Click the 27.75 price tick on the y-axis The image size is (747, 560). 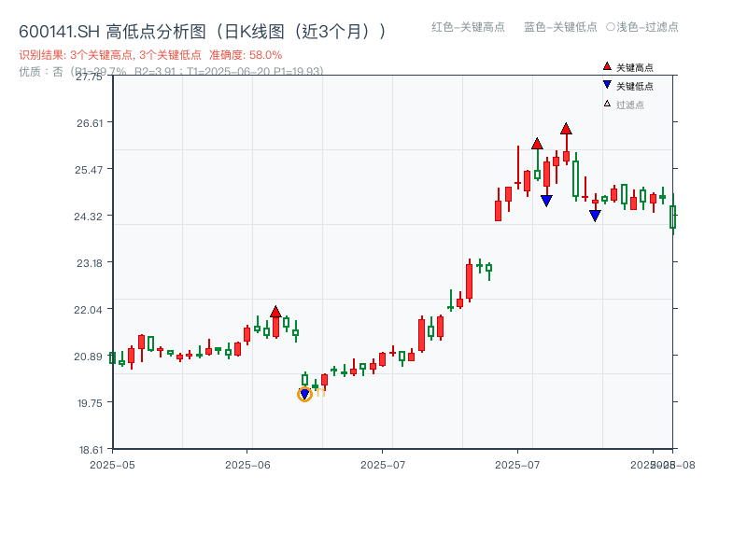click(89, 79)
